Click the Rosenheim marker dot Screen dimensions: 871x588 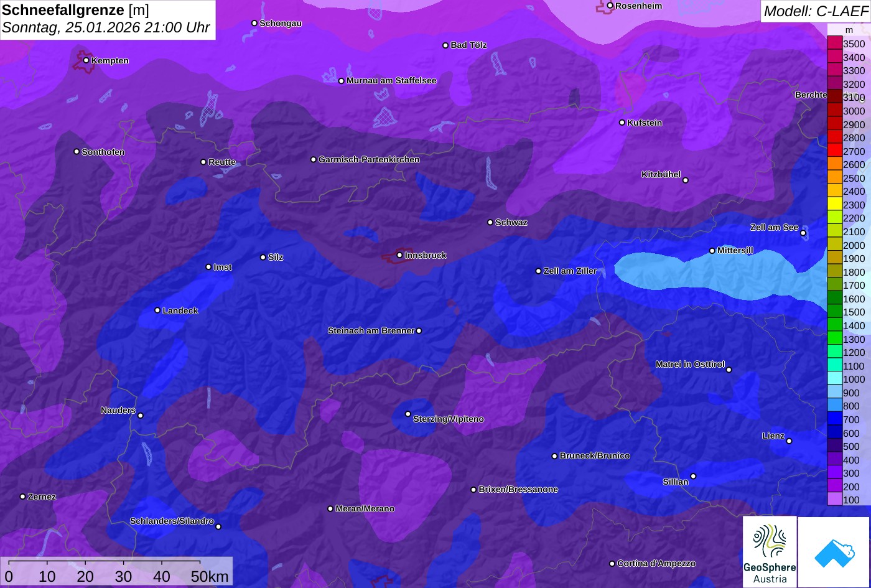[610, 6]
